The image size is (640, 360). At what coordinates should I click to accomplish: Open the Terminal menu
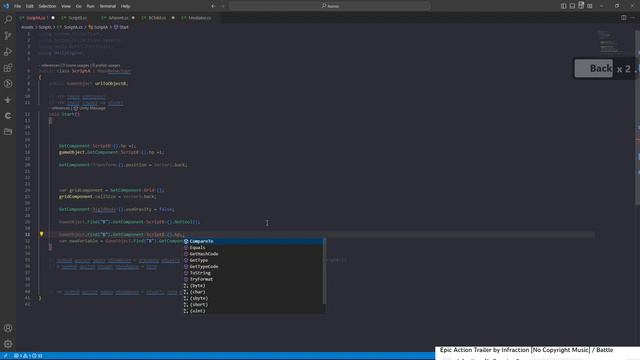coord(108,6)
